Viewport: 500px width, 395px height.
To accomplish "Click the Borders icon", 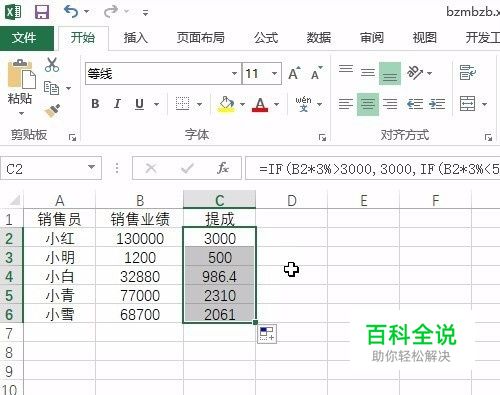I will click(x=182, y=104).
